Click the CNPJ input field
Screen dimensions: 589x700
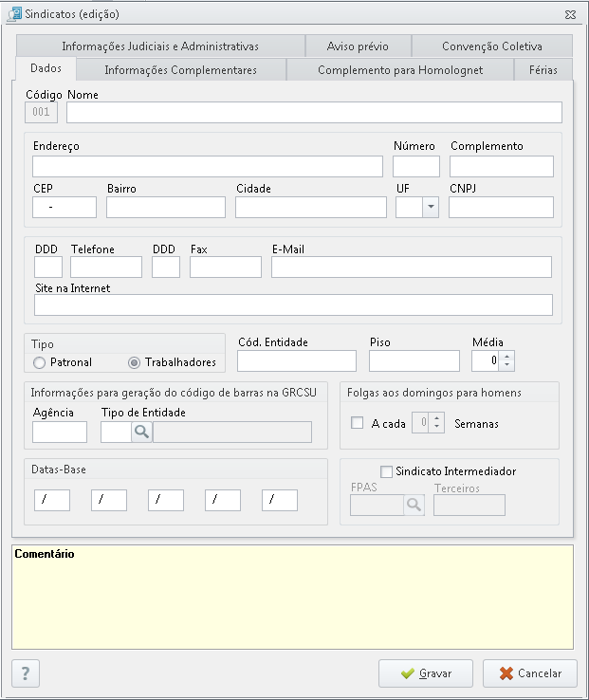(x=501, y=207)
